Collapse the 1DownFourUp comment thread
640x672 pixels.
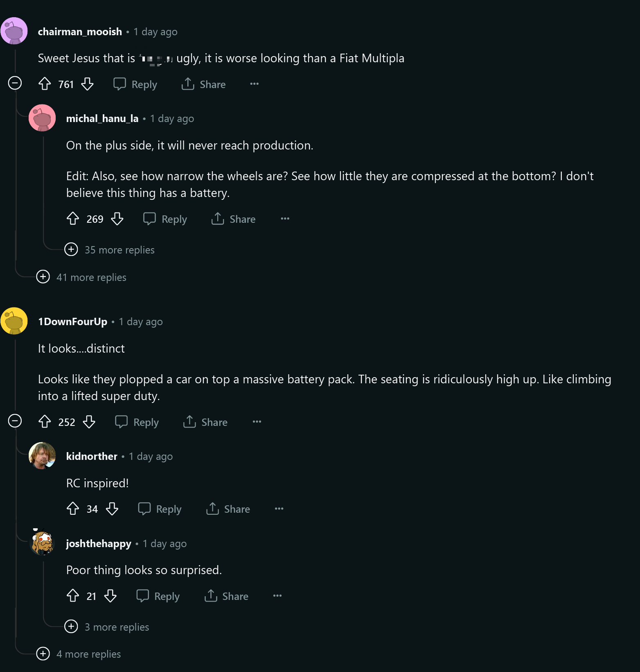[15, 421]
